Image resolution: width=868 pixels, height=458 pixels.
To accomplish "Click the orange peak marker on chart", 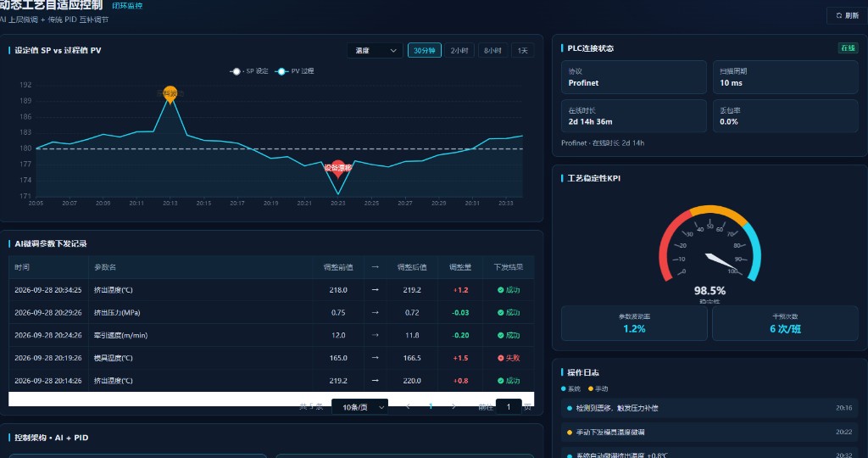I will 170,93.
